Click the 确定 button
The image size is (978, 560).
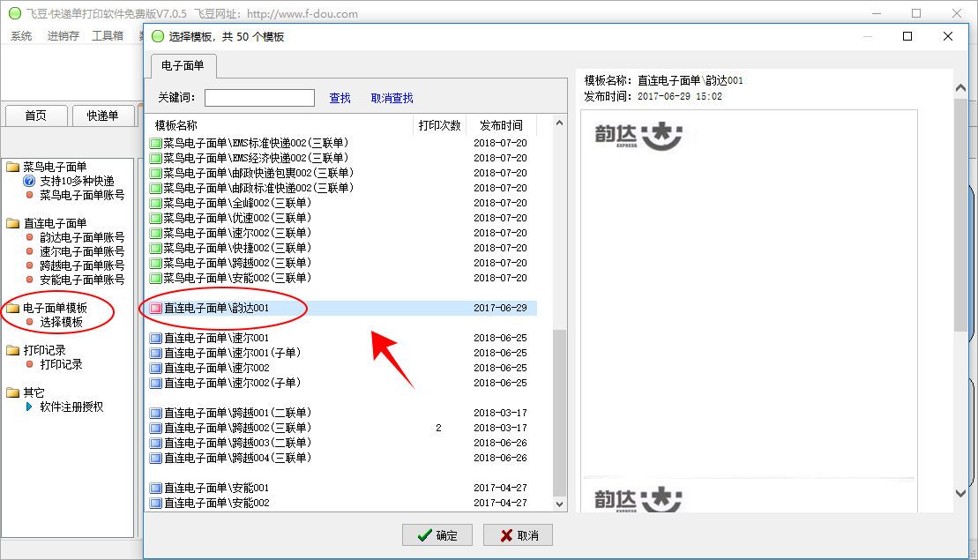click(437, 535)
